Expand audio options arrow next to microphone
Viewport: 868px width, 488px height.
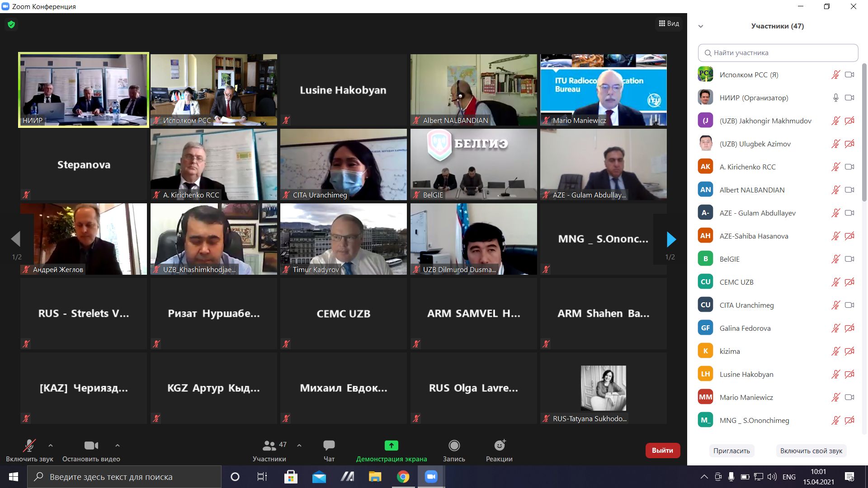click(51, 446)
